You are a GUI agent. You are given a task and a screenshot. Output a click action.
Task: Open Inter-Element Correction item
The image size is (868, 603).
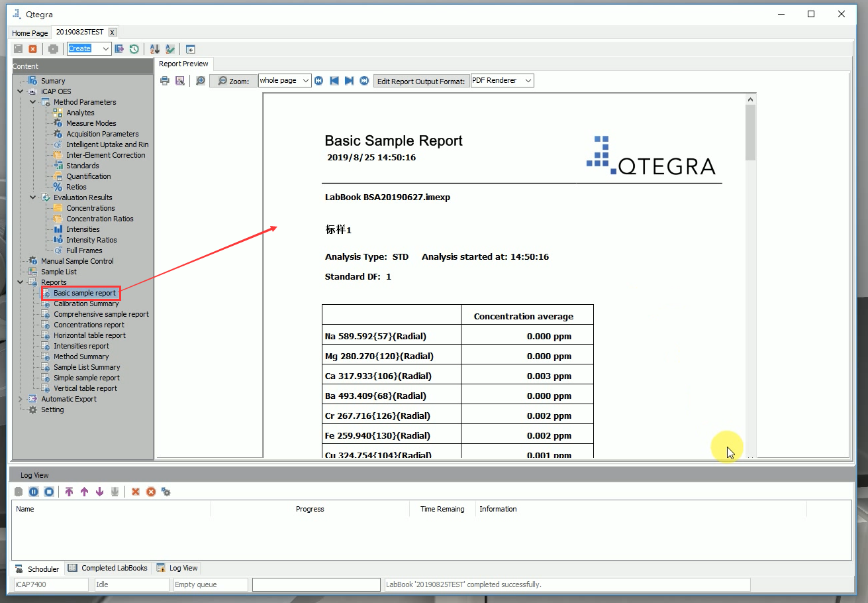point(105,155)
